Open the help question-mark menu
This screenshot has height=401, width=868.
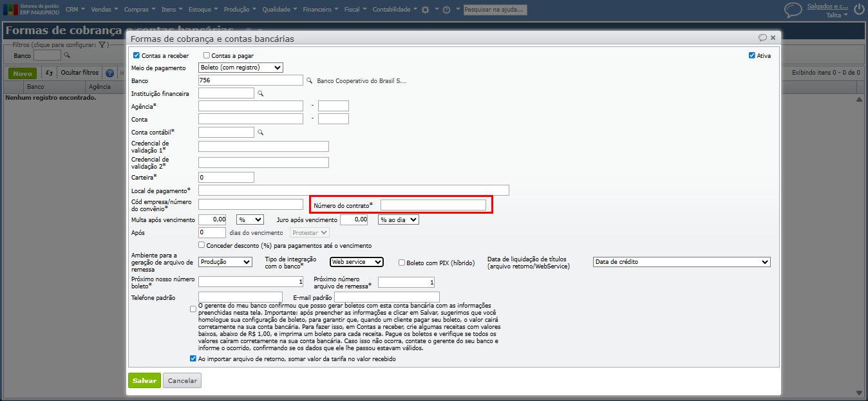[x=446, y=10]
